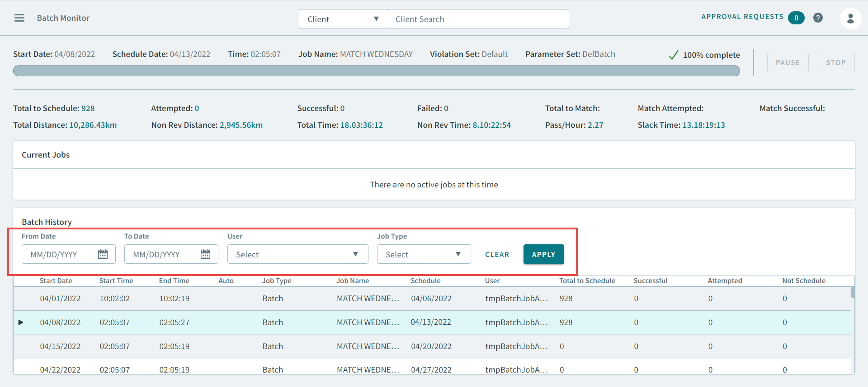Image resolution: width=868 pixels, height=387 pixels.
Task: Open the hamburger navigation menu
Action: (19, 18)
